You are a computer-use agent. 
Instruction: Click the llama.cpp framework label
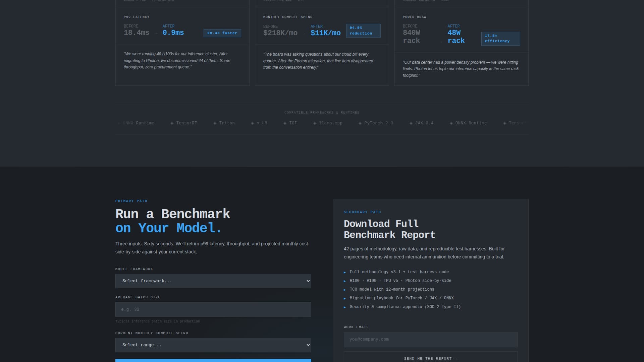tap(331, 123)
